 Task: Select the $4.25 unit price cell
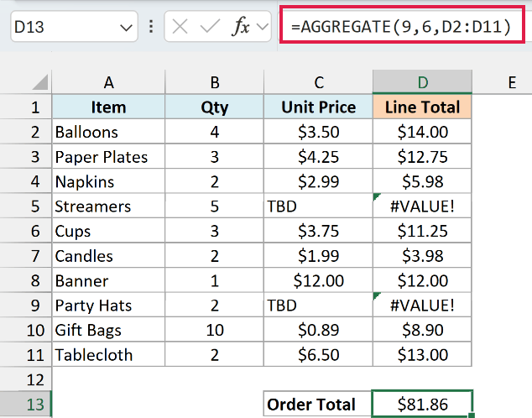tap(318, 156)
